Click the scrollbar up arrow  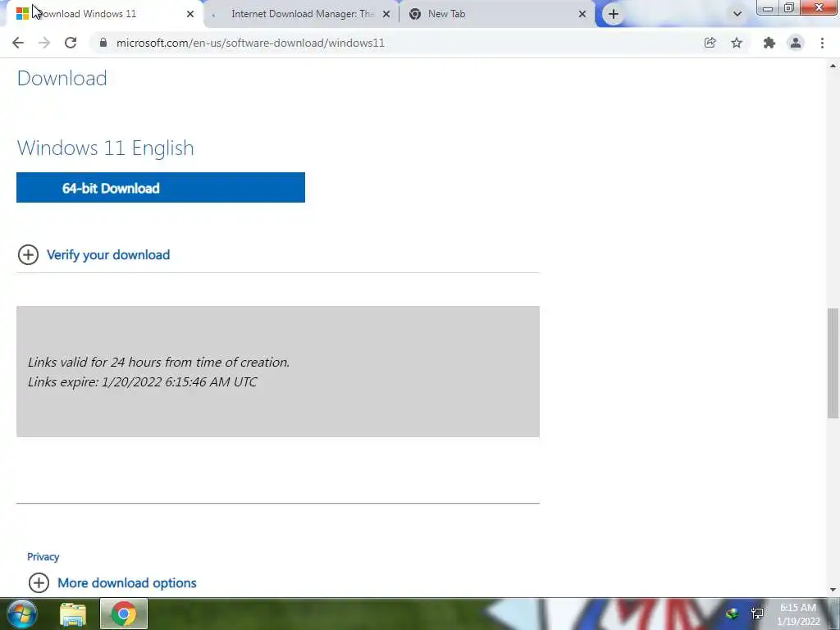click(833, 66)
